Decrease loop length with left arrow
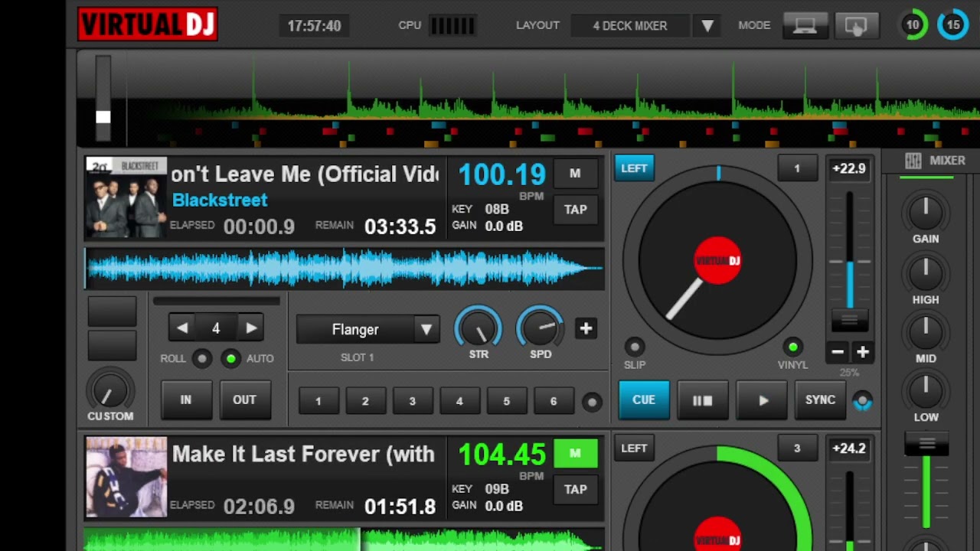 tap(182, 328)
